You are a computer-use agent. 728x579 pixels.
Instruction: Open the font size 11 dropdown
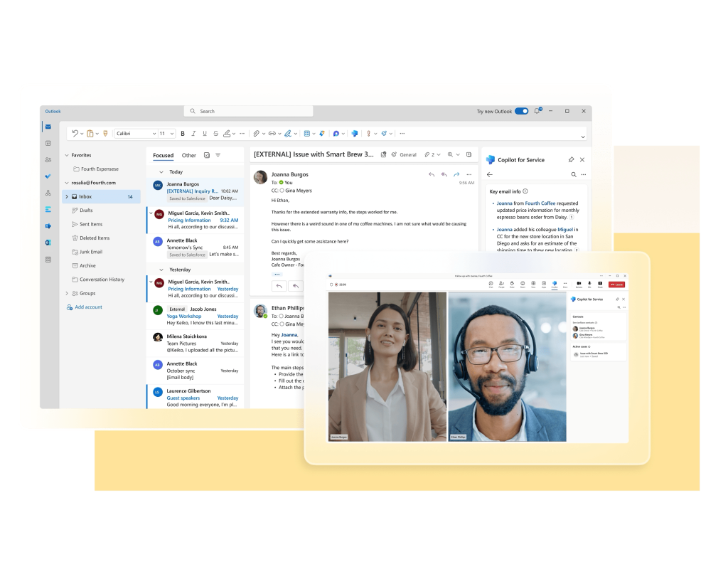point(166,133)
